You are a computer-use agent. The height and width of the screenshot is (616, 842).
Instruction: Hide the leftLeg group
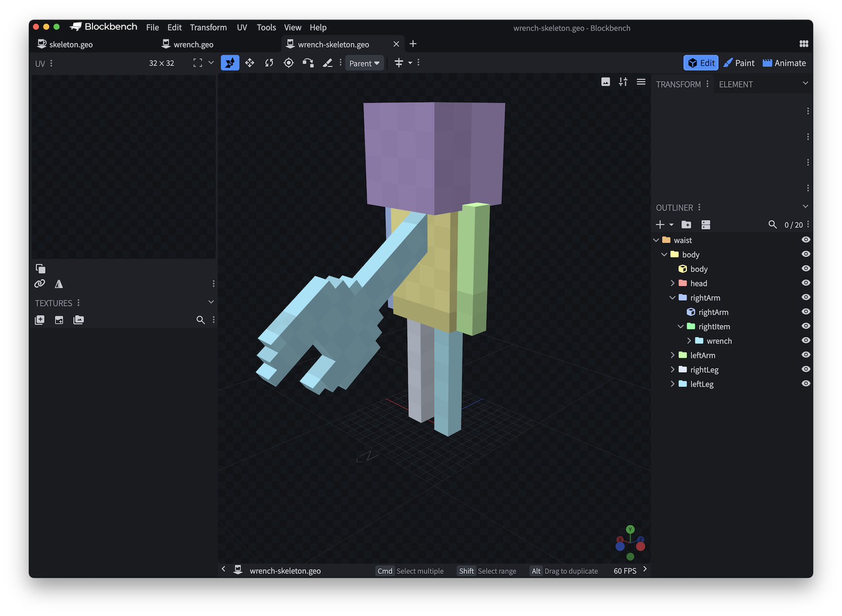coord(806,384)
